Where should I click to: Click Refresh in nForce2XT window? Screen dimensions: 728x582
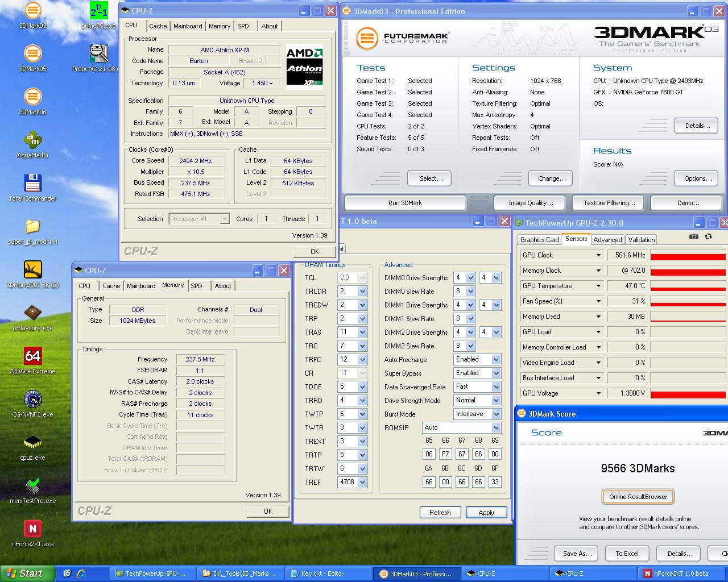pos(440,512)
